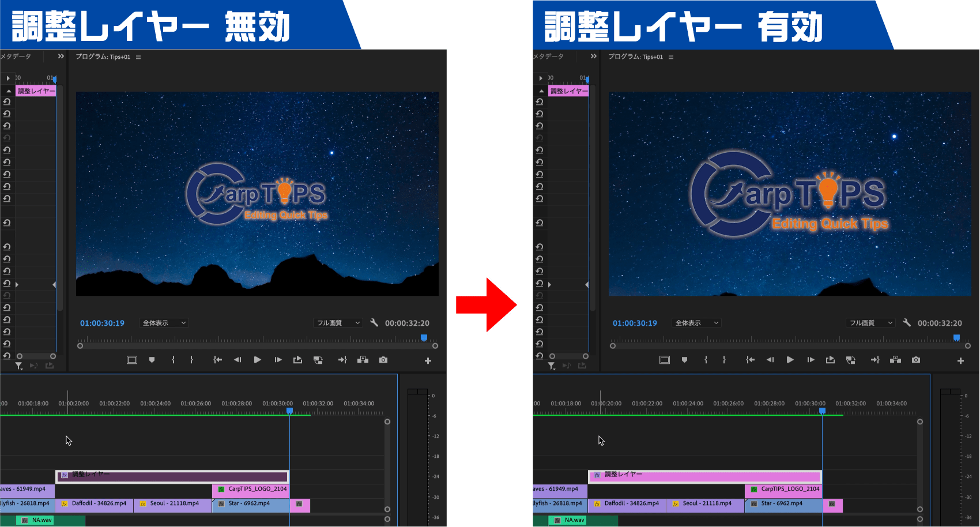Open フル画質 resolution dropdown in left 無効 monitor
This screenshot has width=980, height=527.
(338, 323)
